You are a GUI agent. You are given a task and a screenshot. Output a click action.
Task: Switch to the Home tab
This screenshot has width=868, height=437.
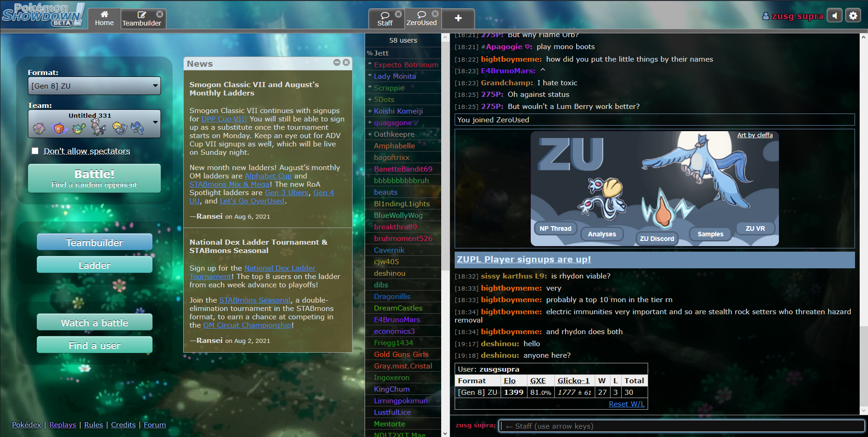pos(104,19)
